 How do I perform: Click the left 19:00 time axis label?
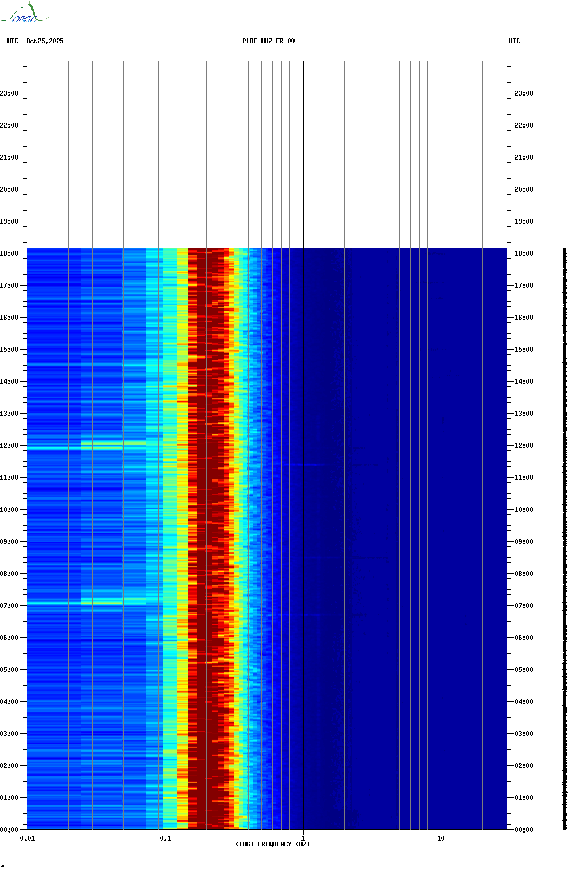point(9,221)
